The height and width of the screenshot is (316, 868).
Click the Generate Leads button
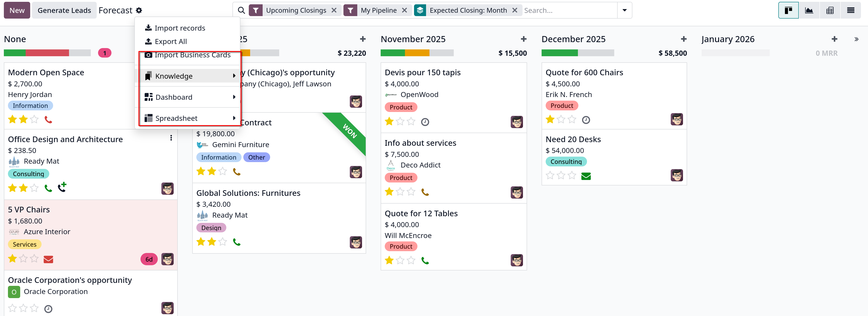64,10
